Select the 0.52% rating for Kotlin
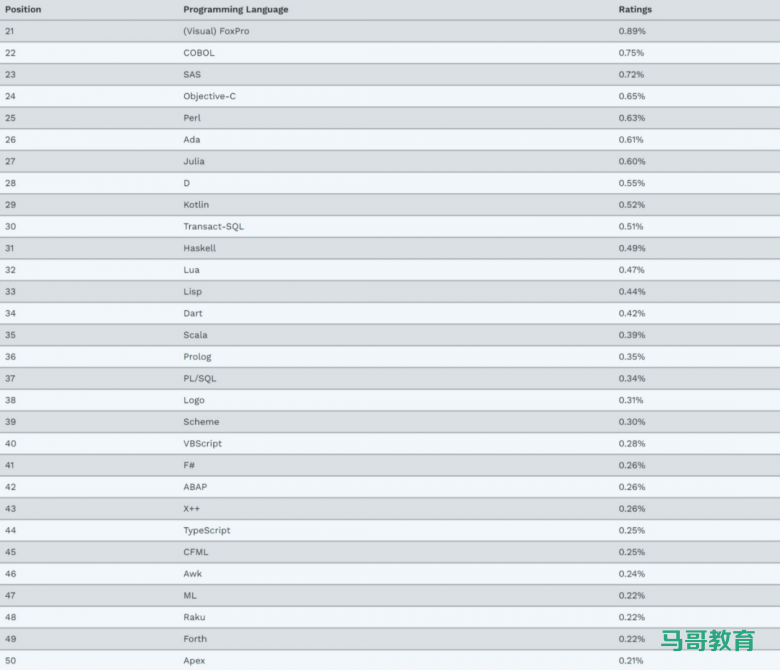 tap(631, 205)
